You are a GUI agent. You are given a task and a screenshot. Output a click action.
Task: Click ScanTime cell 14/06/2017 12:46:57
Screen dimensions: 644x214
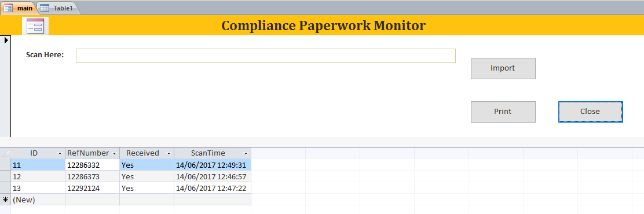coord(213,176)
